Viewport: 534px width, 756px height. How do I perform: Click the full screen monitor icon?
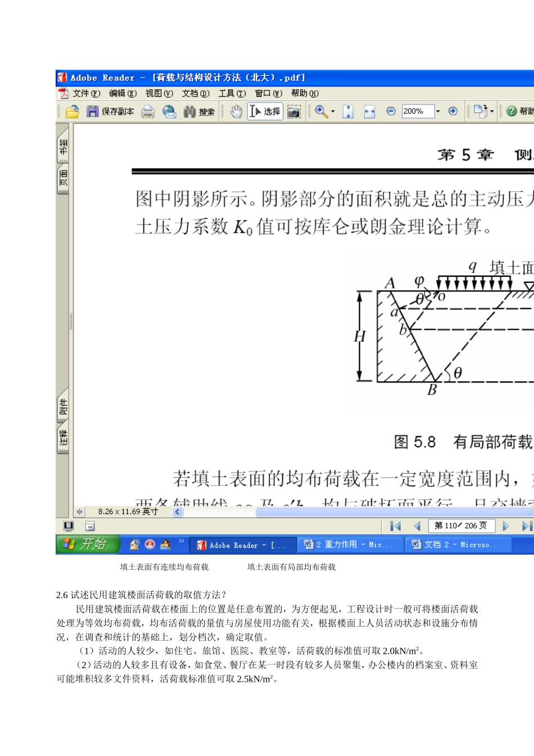69,526
